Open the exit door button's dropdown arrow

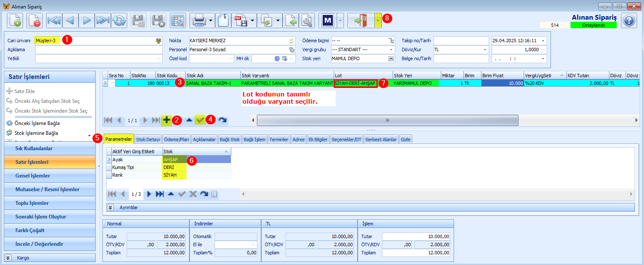click(x=378, y=20)
